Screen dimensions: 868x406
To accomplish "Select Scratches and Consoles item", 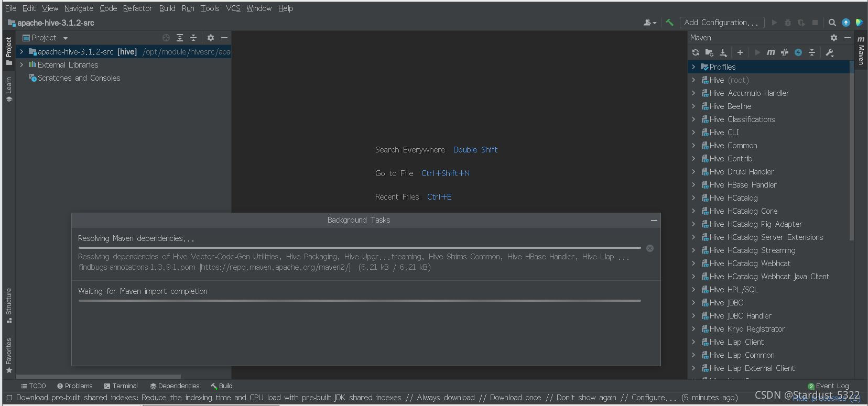I will click(74, 78).
